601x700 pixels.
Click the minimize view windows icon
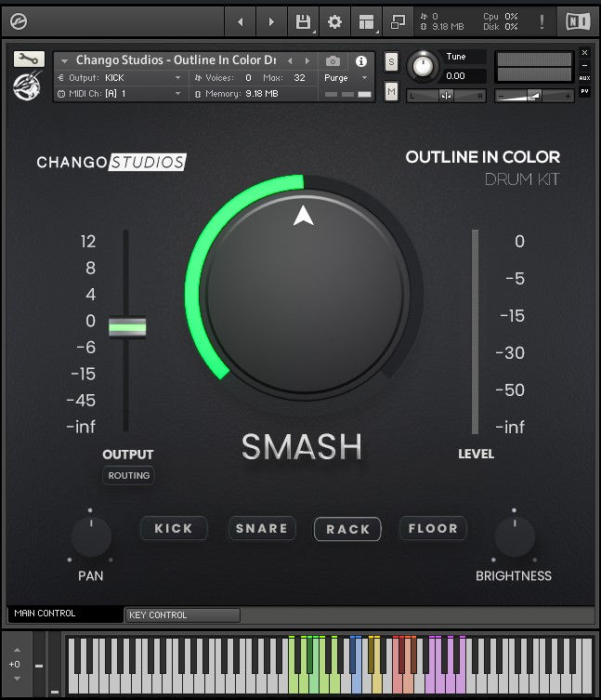pyautogui.click(x=398, y=21)
